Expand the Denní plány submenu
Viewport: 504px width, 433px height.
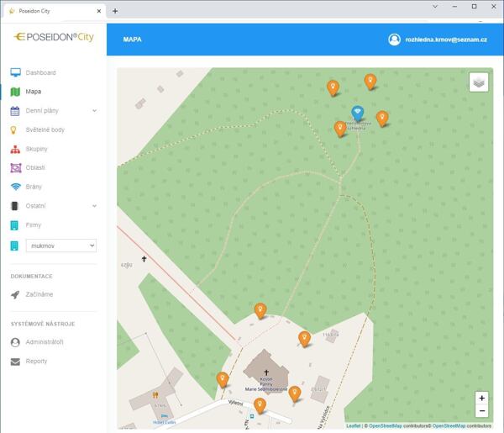94,111
